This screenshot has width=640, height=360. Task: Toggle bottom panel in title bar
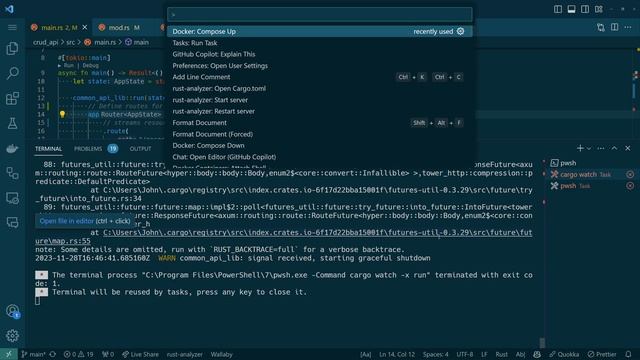[571, 9]
